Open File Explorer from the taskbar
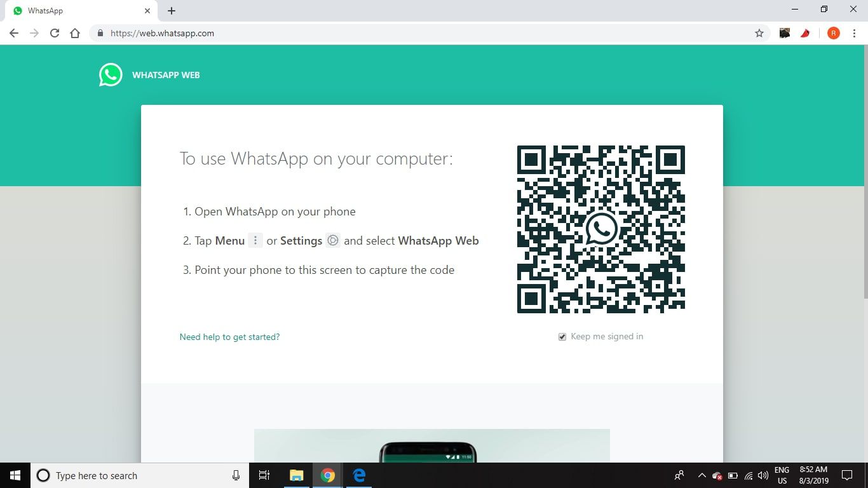 (296, 475)
